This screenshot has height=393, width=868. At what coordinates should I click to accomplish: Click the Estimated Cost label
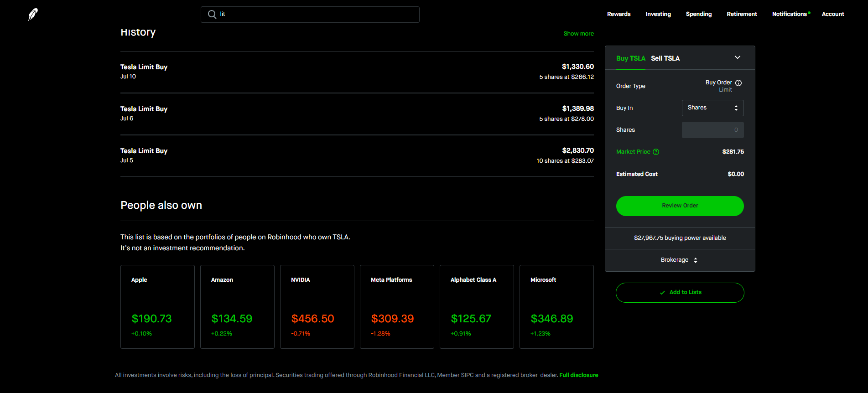click(x=637, y=174)
